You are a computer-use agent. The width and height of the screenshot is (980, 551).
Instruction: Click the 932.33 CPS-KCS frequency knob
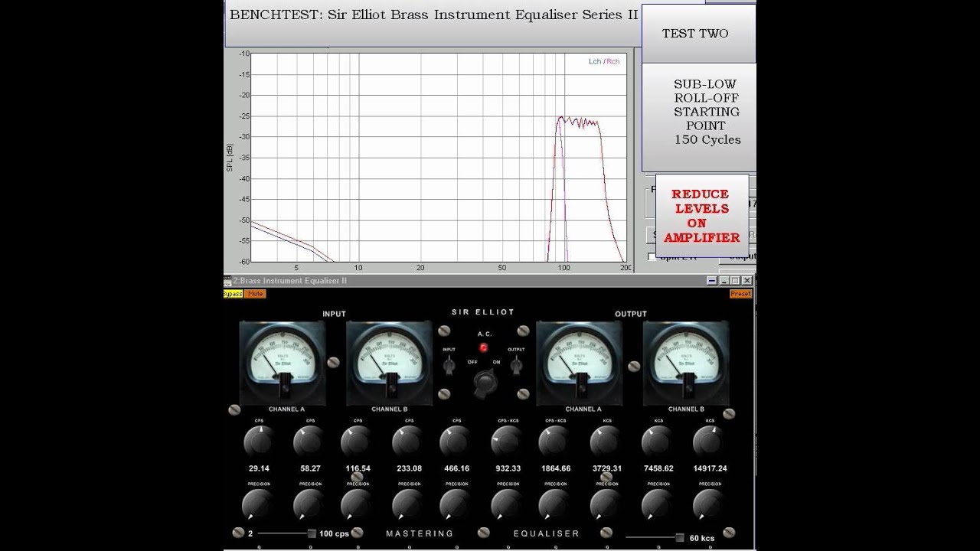click(x=507, y=442)
